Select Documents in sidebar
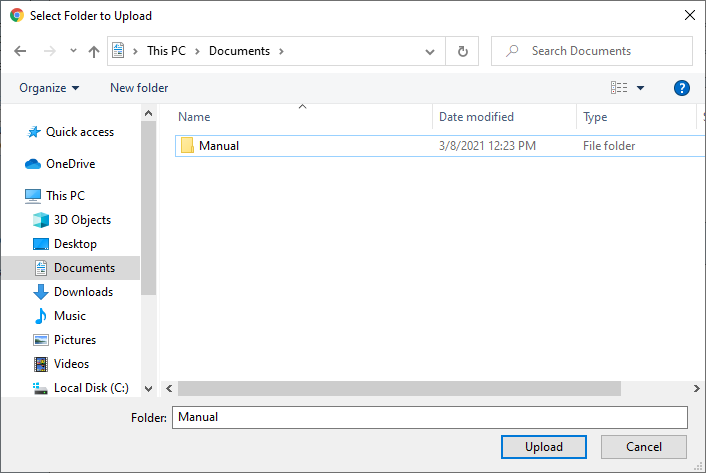This screenshot has width=706, height=473. [84, 268]
